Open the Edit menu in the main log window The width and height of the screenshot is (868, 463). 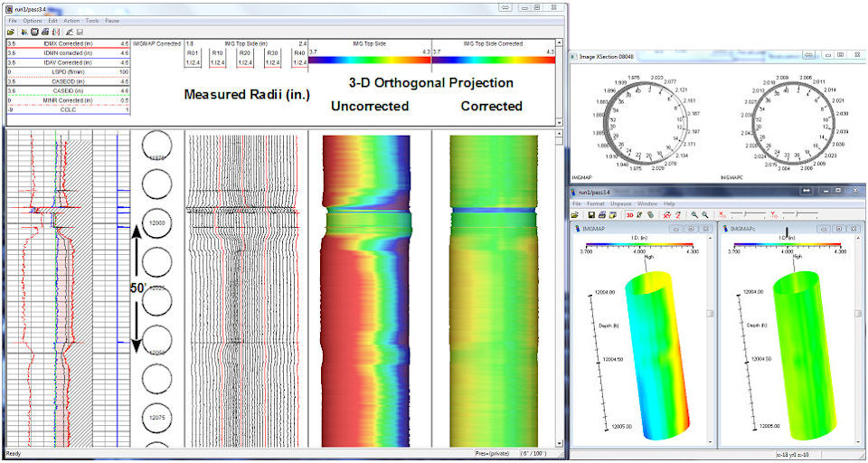tap(52, 21)
